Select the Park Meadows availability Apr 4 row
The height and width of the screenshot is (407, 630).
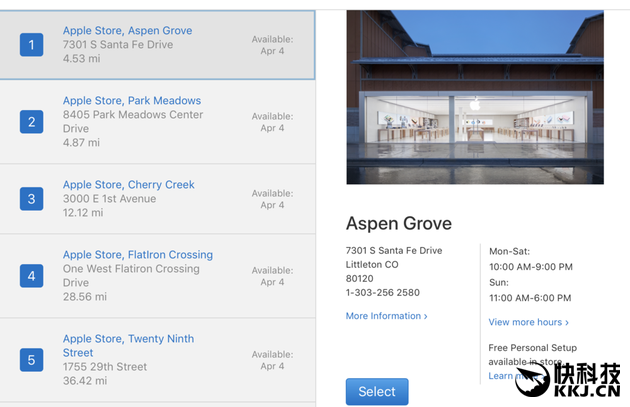click(x=158, y=122)
